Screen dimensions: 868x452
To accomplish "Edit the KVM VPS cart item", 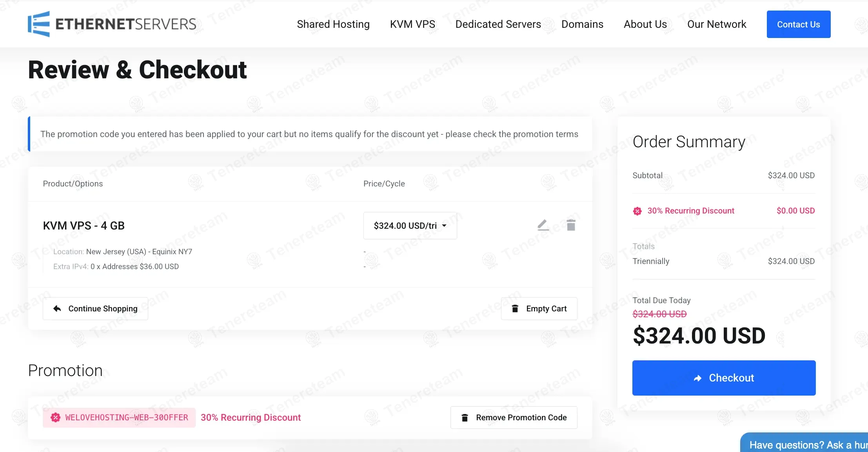I will (543, 225).
